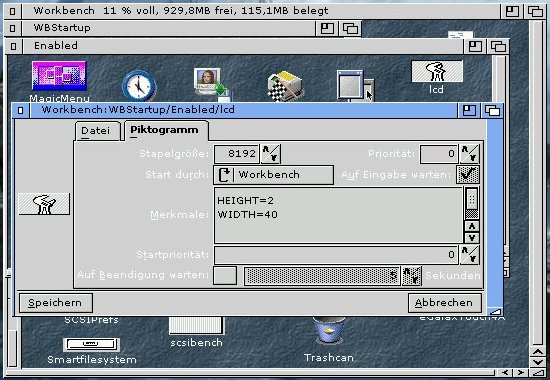The height and width of the screenshot is (380, 550).
Task: Adjust Stapelgröße with its stepper arrows
Action: 271,154
